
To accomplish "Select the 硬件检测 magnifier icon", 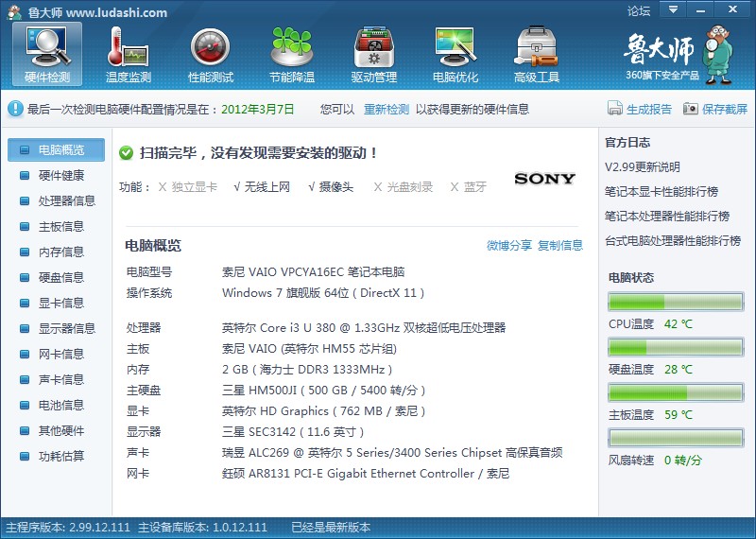I will [x=47, y=46].
